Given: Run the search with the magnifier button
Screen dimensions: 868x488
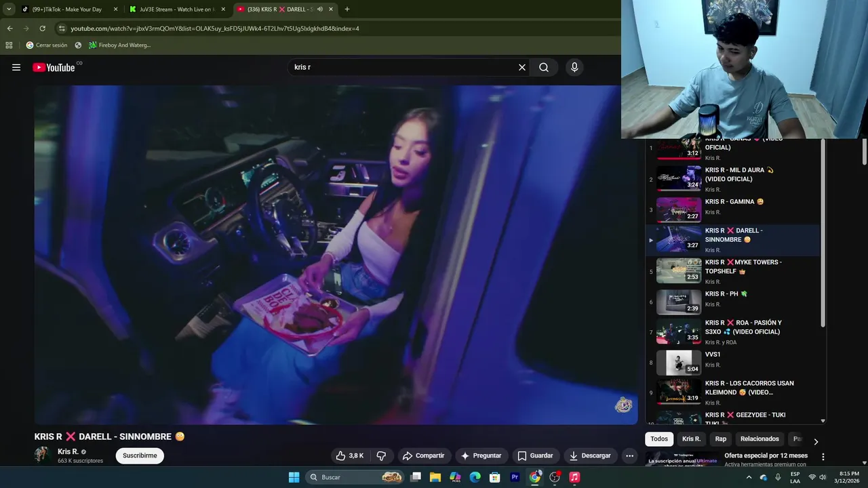Looking at the screenshot, I should click(x=544, y=67).
